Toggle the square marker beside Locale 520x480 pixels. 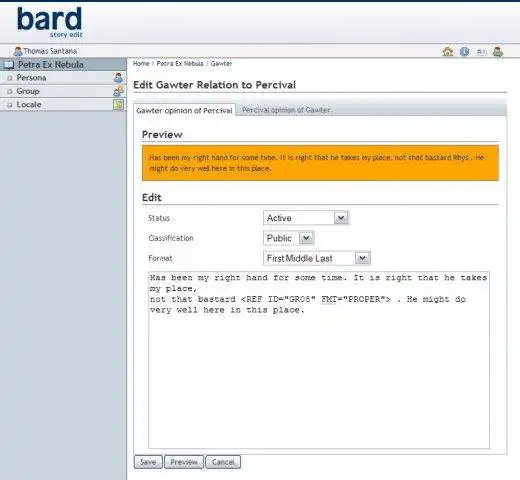10,105
